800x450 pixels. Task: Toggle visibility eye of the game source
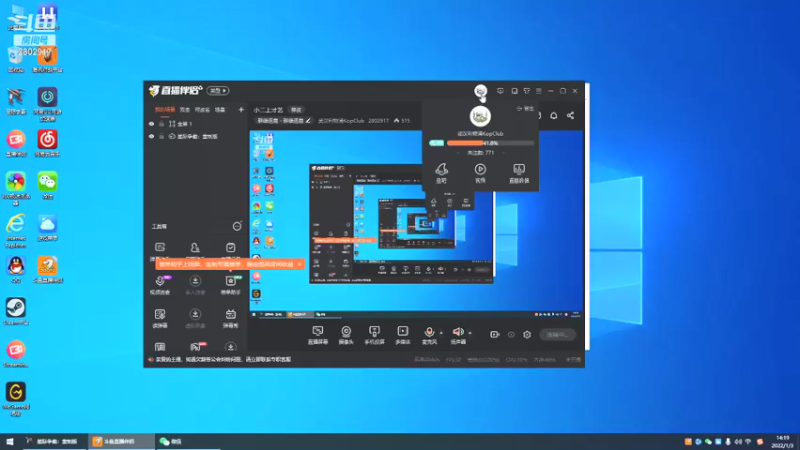coord(152,137)
